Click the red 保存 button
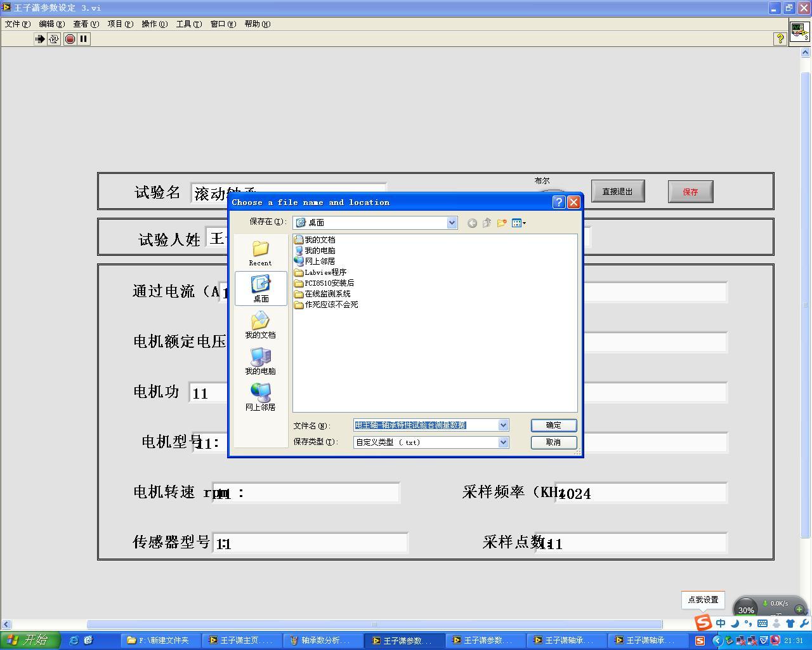Screen dimensions: 812x650 pyautogui.click(x=690, y=191)
